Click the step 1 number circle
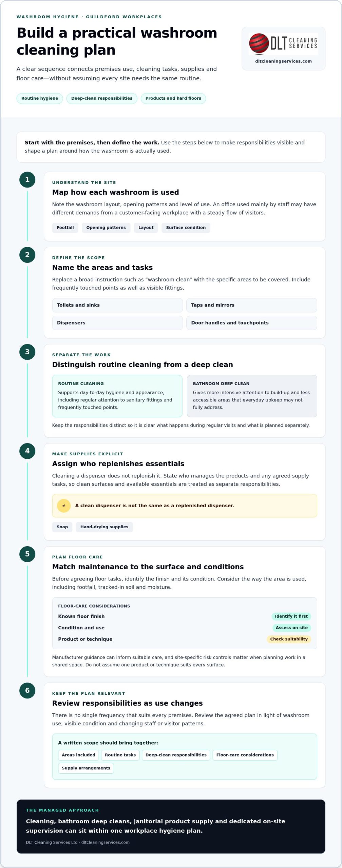Image resolution: width=342 pixels, height=868 pixels. click(x=27, y=180)
